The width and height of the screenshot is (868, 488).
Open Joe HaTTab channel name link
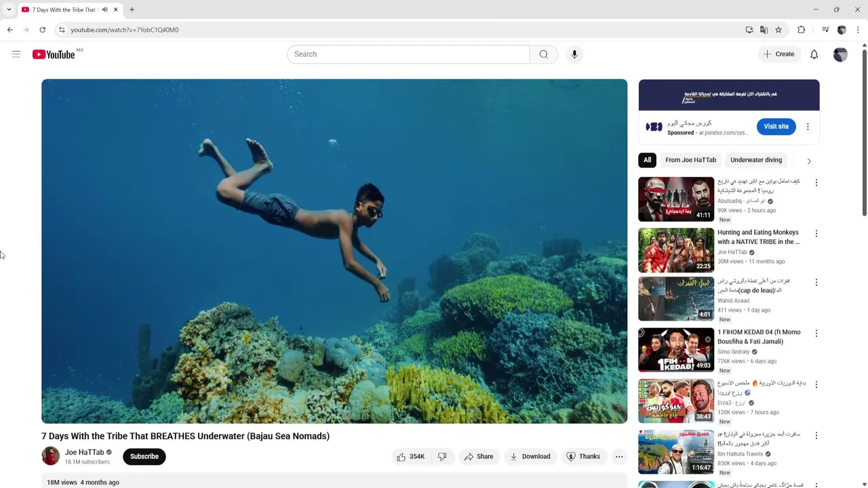click(84, 452)
